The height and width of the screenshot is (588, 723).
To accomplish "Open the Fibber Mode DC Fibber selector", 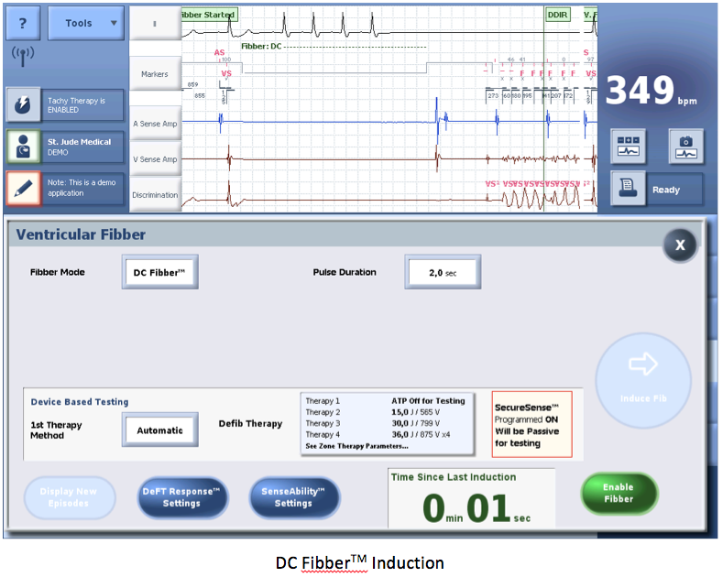I will [x=159, y=272].
